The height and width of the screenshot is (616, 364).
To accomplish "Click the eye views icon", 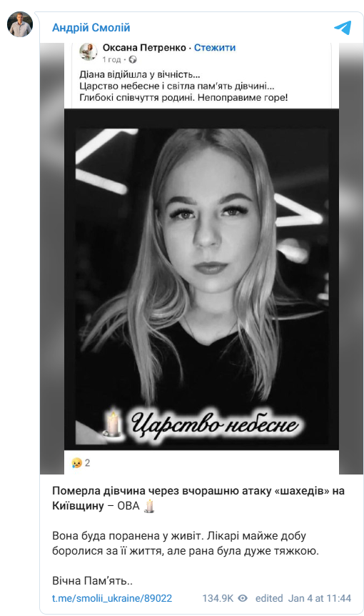I will (243, 598).
